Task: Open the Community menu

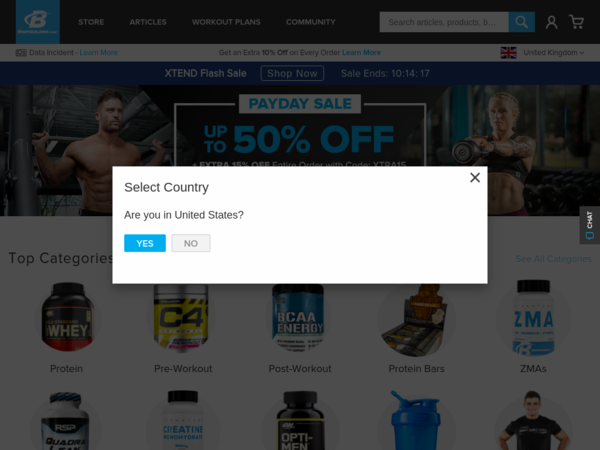Action: click(x=311, y=22)
